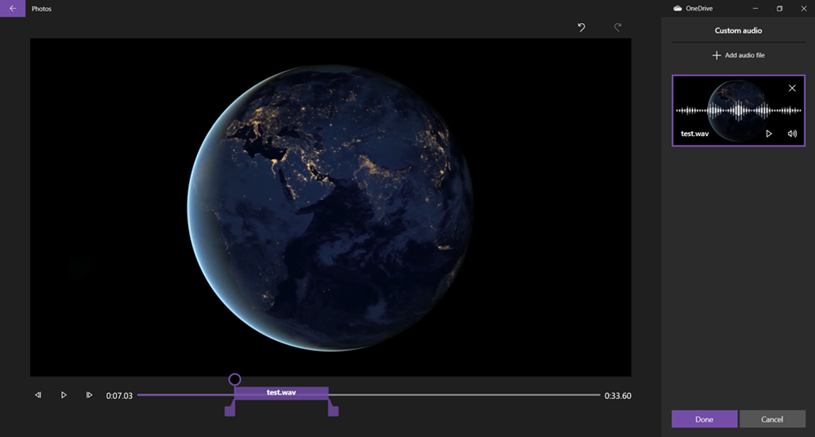Step forward one frame
The height and width of the screenshot is (437, 815).
coord(89,395)
